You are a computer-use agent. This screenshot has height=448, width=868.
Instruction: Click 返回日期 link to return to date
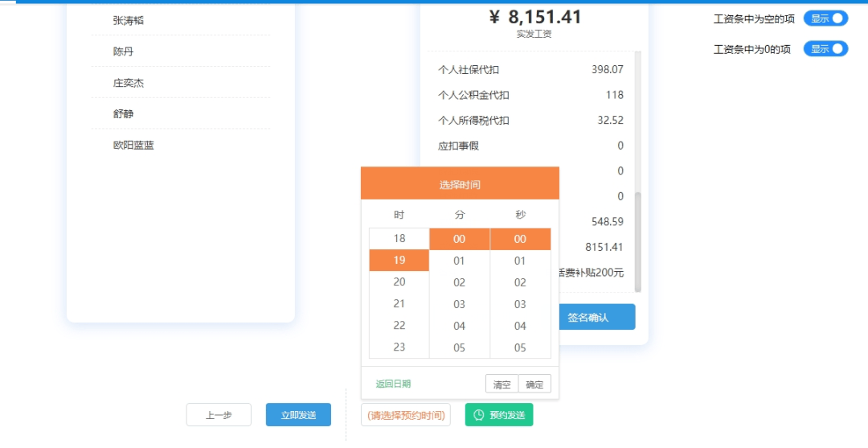coord(393,384)
